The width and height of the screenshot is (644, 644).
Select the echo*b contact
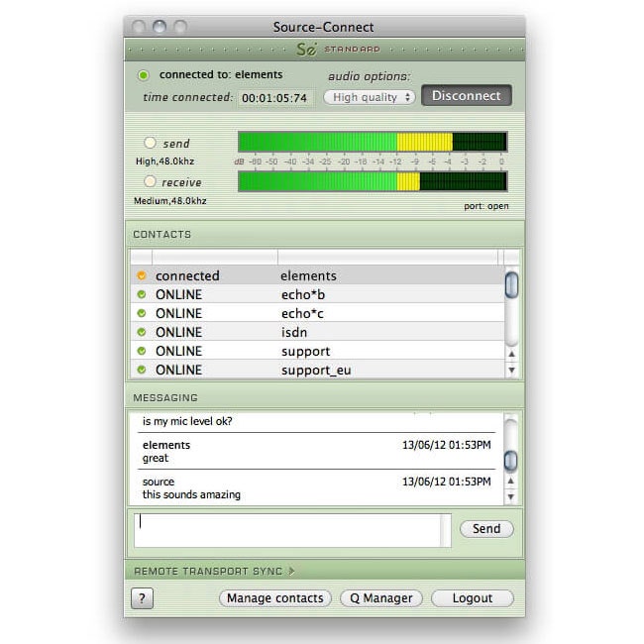(x=317, y=294)
